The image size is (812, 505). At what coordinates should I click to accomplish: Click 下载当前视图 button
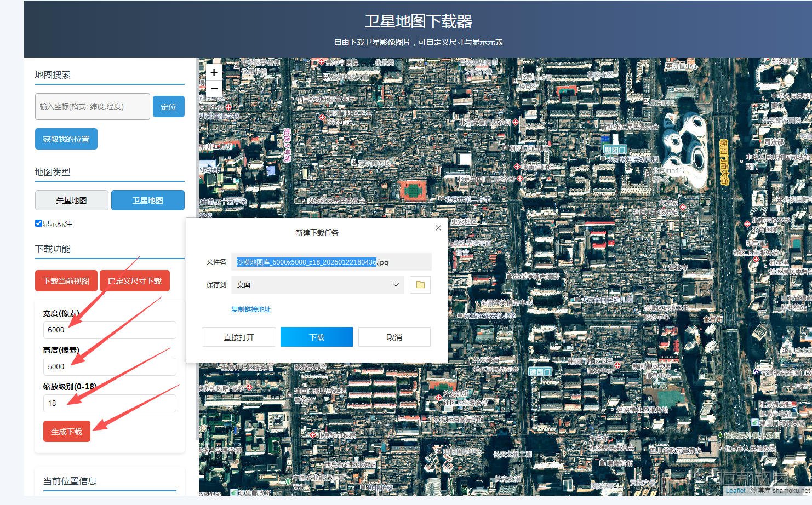(x=66, y=281)
